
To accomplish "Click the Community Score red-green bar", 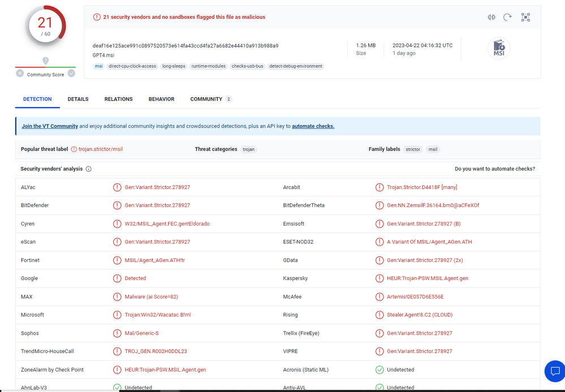I will pos(45,67).
